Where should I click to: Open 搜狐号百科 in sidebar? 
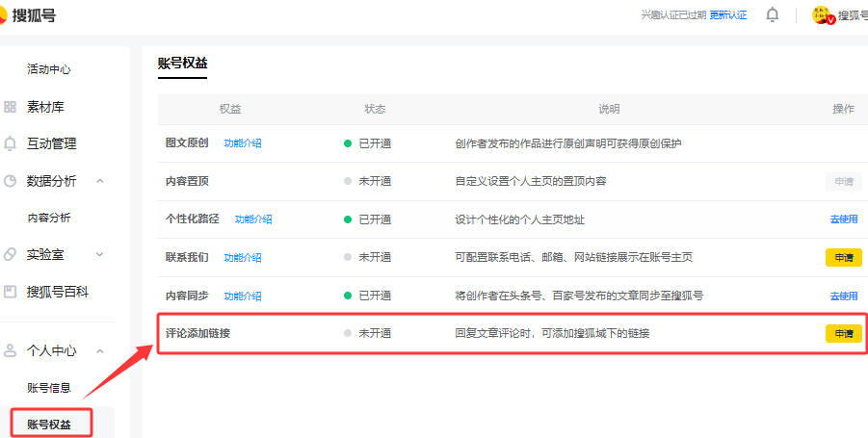point(58,292)
